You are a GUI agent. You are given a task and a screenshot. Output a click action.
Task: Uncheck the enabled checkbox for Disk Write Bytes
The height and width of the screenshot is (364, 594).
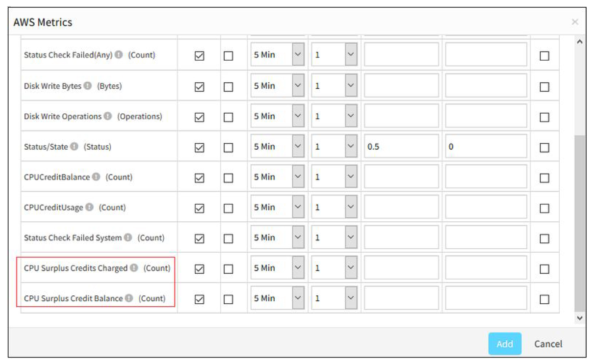click(x=200, y=87)
